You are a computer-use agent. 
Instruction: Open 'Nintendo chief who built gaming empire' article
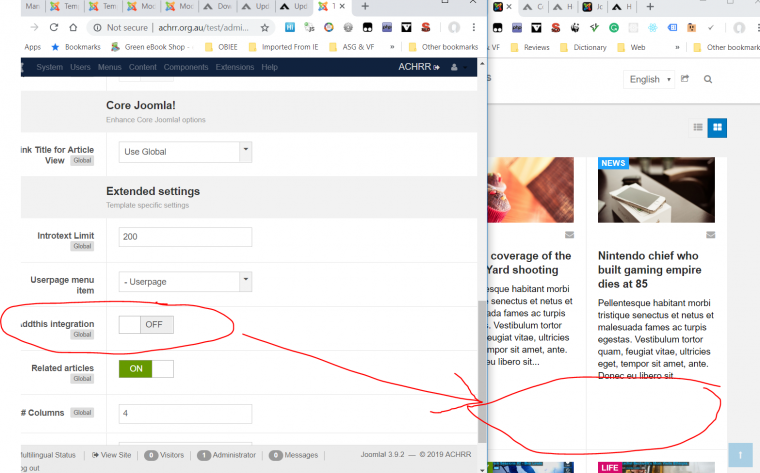pos(649,269)
